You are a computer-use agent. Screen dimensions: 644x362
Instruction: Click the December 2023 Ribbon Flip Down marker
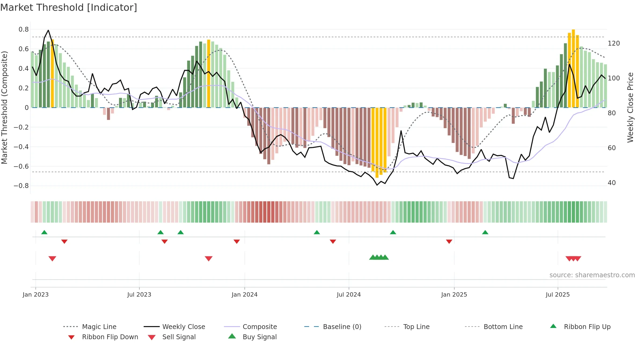click(x=237, y=242)
